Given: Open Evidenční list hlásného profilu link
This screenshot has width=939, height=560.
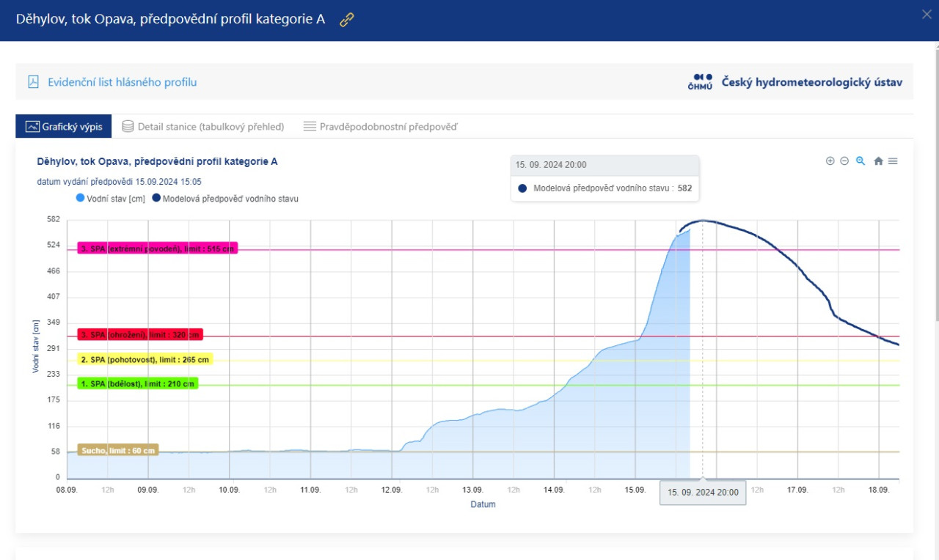Looking at the screenshot, I should click(123, 82).
